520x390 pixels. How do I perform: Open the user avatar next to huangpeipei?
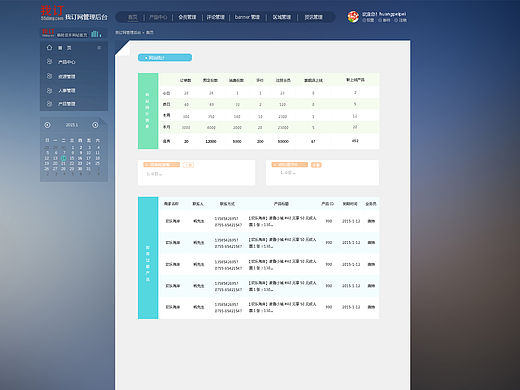pos(353,17)
